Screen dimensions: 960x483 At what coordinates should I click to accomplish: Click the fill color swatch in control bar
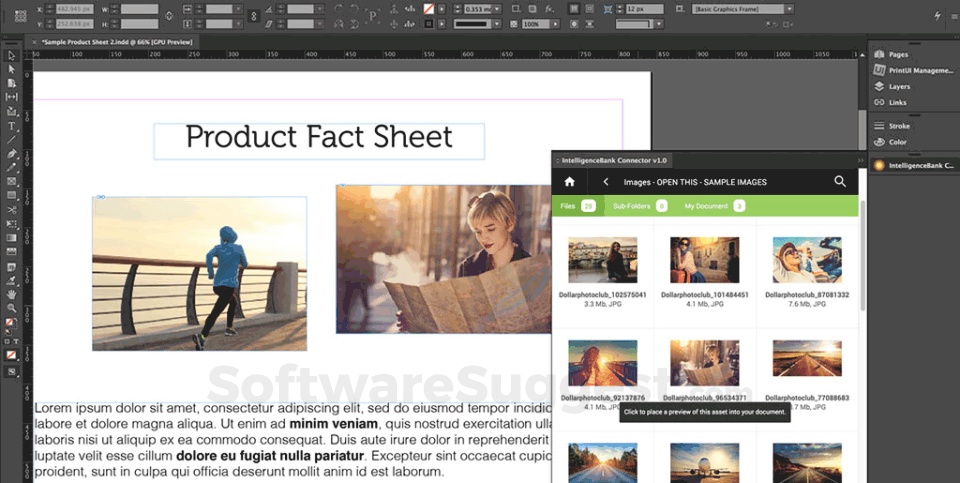click(x=429, y=9)
